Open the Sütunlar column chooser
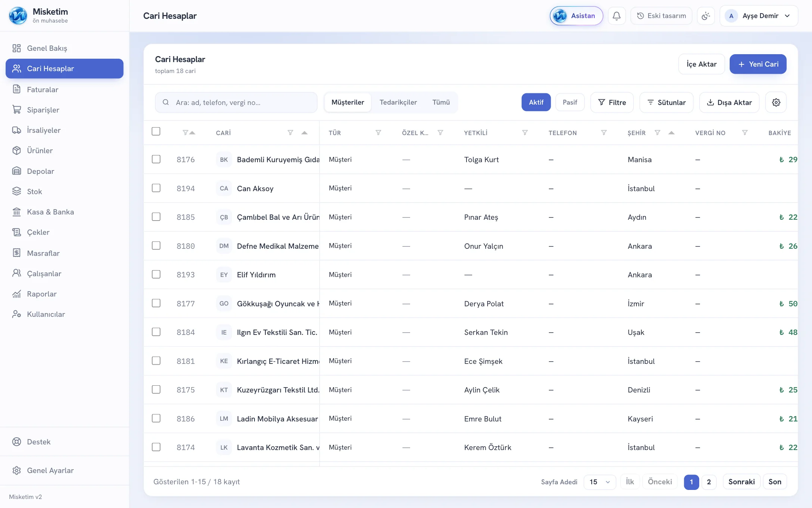The image size is (812, 508). 666,102
